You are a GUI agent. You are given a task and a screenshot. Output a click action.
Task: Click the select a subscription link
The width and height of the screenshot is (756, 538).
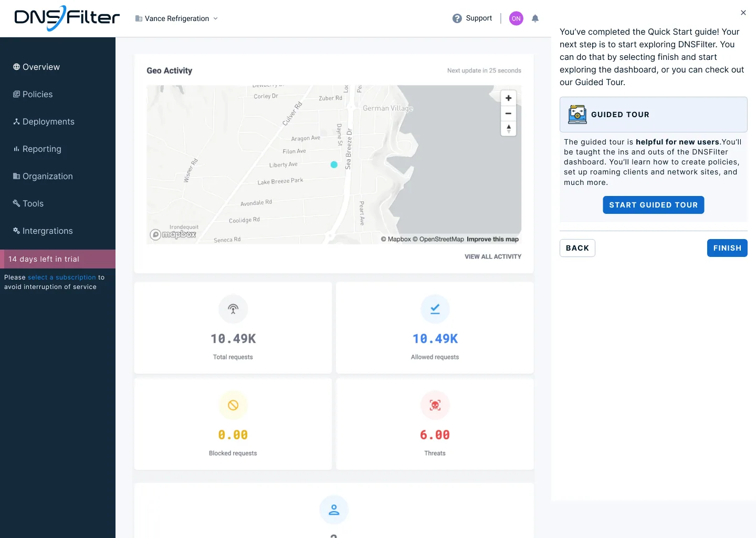pyautogui.click(x=62, y=277)
